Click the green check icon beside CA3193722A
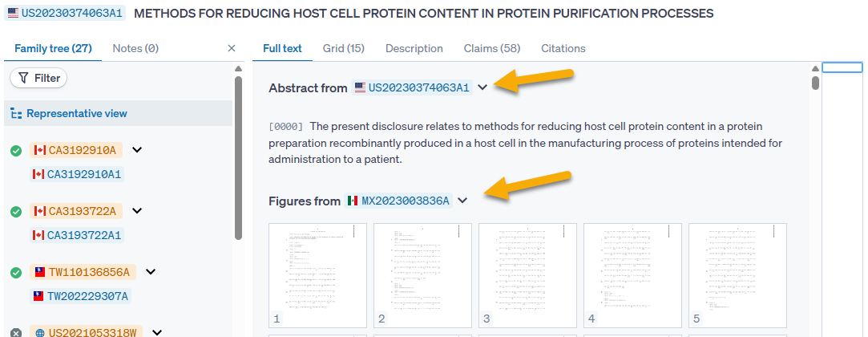Image resolution: width=868 pixels, height=337 pixels. coord(16,211)
